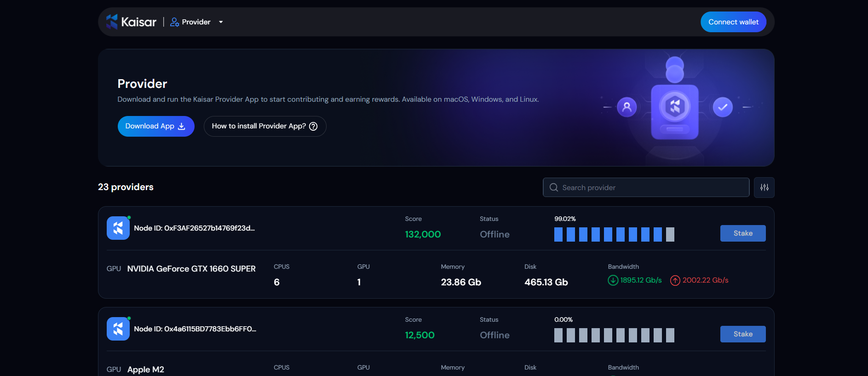Stake on the Apple M2 node
The height and width of the screenshot is (376, 868).
click(x=742, y=334)
